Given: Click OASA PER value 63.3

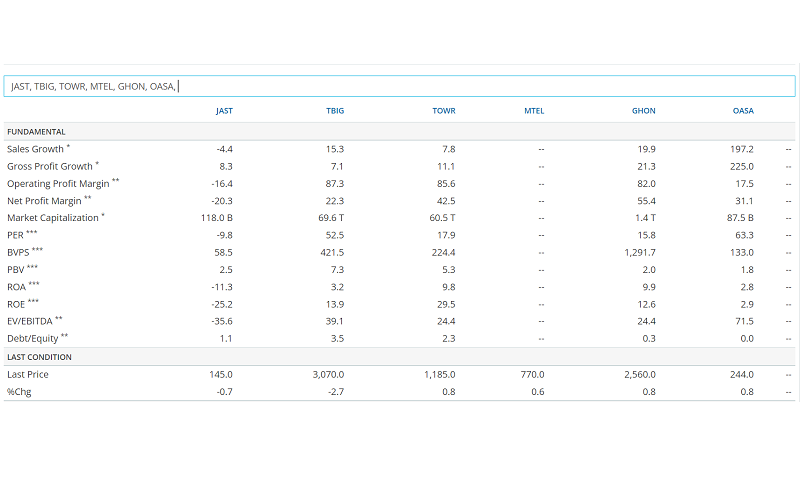Looking at the screenshot, I should (x=744, y=235).
